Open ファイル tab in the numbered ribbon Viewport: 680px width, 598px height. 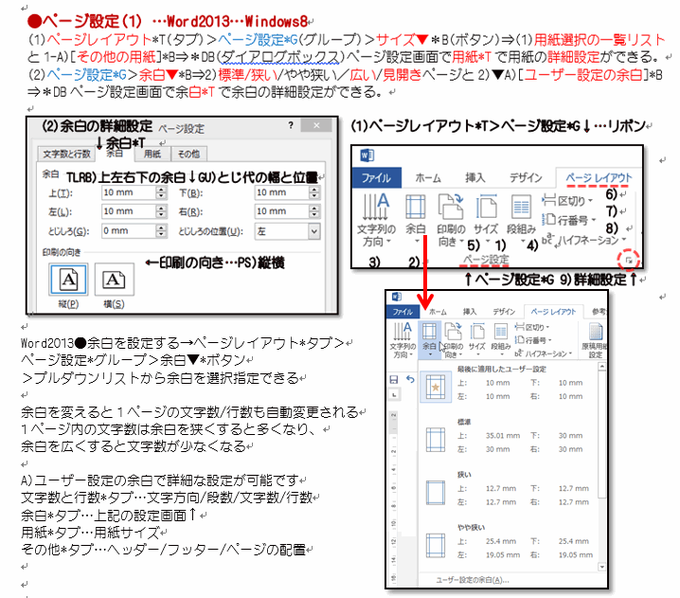(376, 178)
